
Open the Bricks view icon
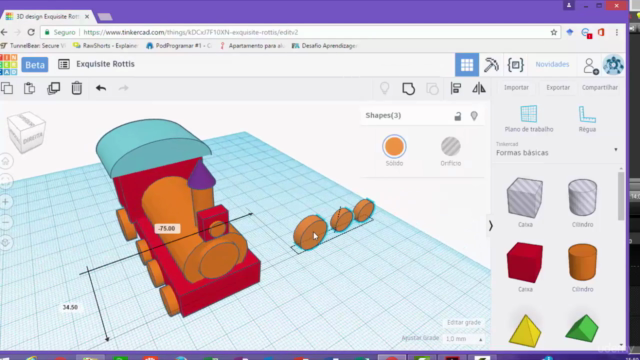516,64
